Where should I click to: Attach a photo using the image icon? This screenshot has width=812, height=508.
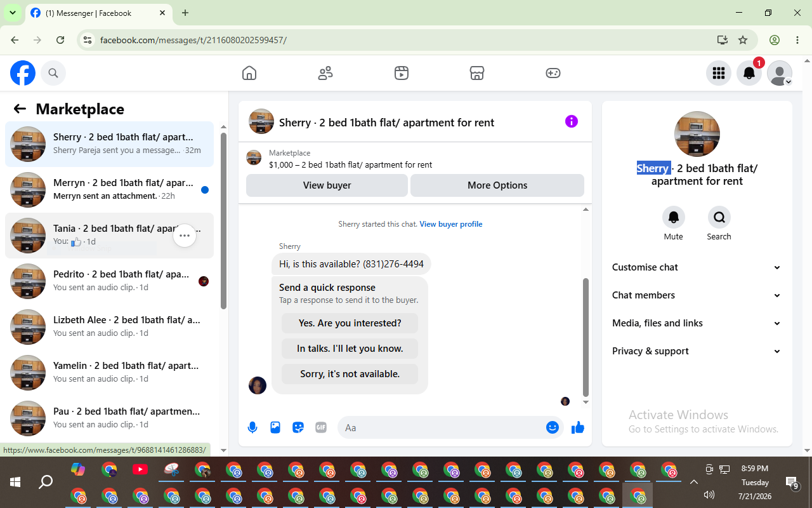[x=275, y=427]
